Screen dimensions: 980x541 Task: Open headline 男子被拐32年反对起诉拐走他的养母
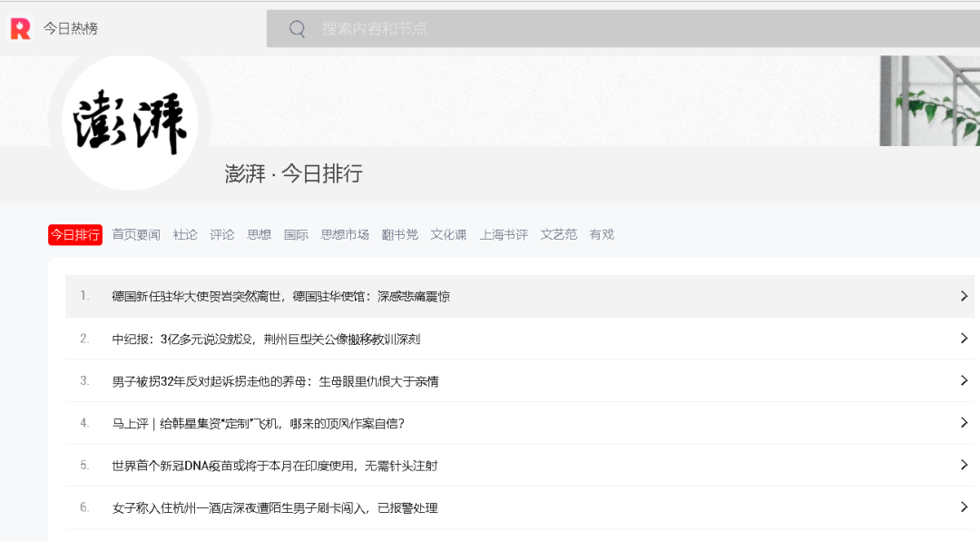[x=275, y=381]
